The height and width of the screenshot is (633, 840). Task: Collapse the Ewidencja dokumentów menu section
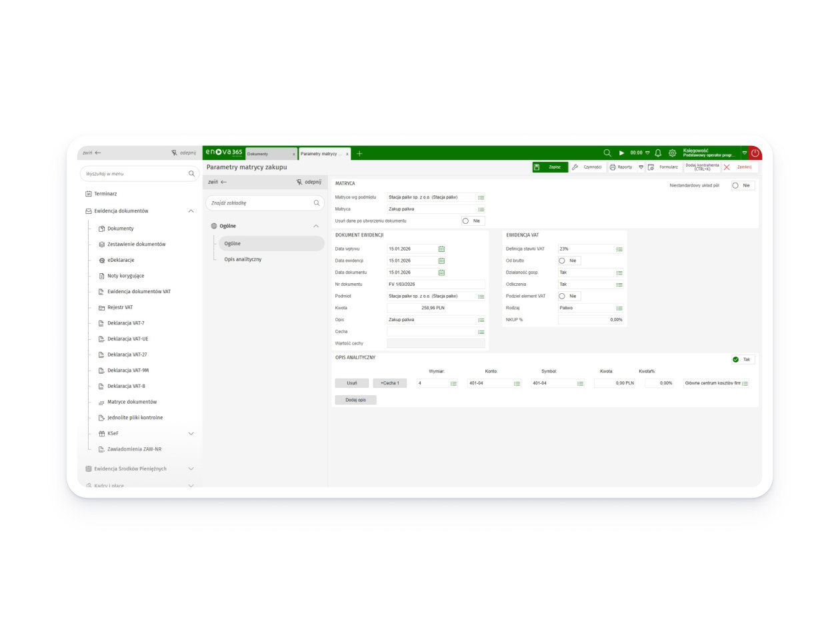pos(191,211)
